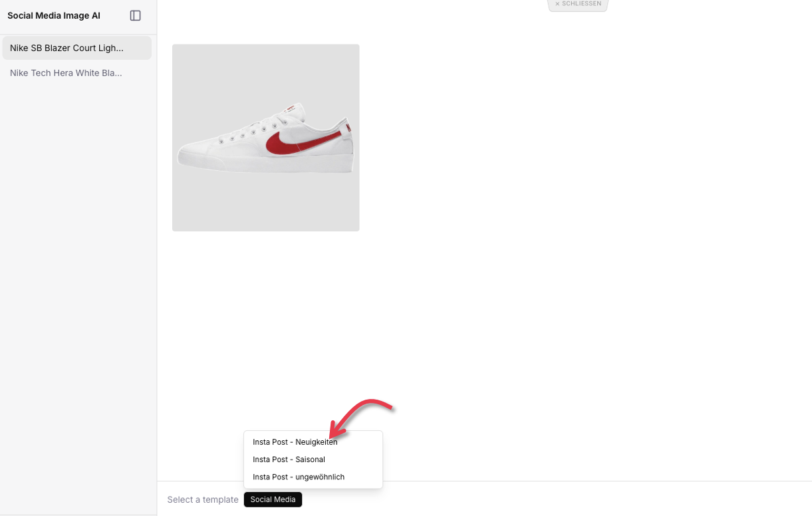Collapse the sidebar with the panel toggle icon

click(x=136, y=15)
